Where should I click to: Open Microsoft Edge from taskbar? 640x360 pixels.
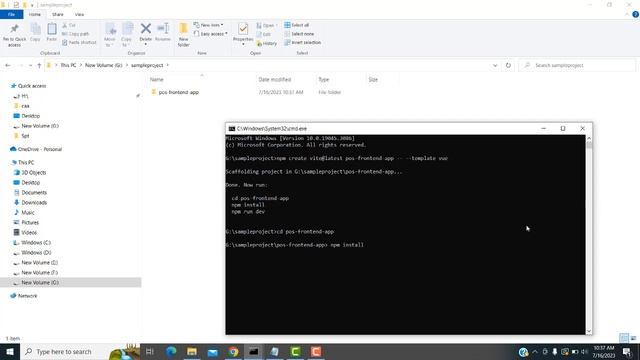click(x=171, y=351)
